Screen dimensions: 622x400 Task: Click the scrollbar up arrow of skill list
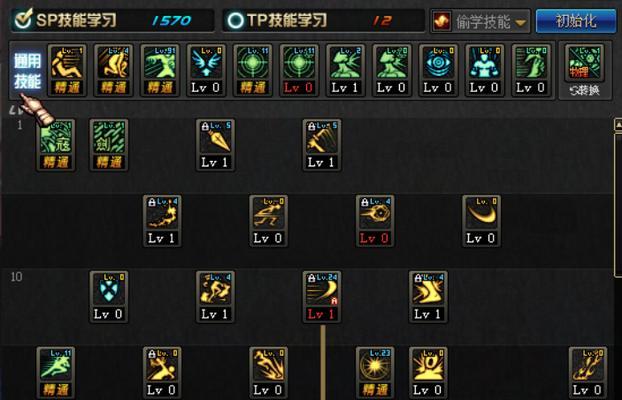[x=618, y=125]
